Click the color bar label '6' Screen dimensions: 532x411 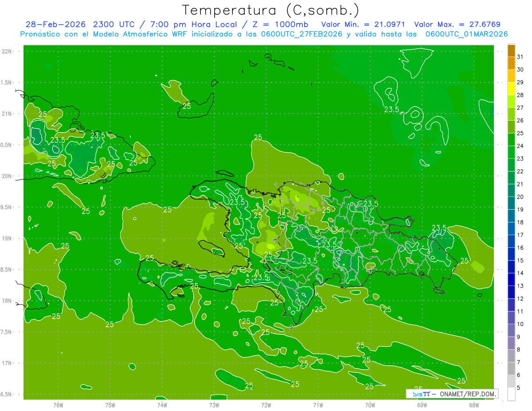tap(518, 375)
